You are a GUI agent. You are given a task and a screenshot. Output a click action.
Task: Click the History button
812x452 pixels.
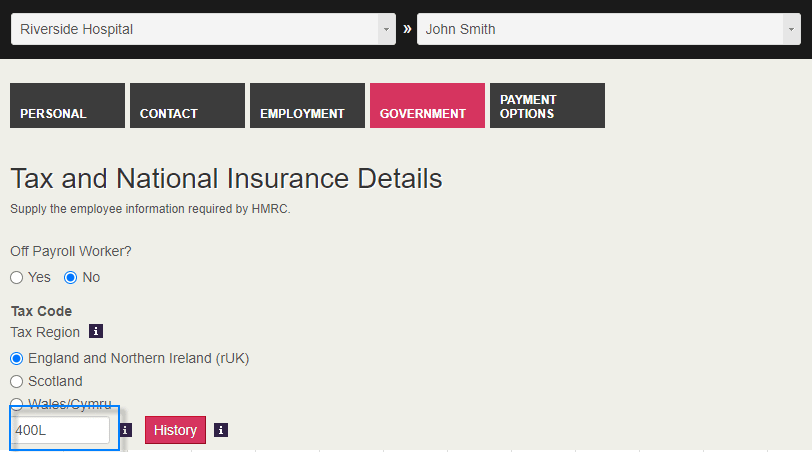tap(175, 430)
